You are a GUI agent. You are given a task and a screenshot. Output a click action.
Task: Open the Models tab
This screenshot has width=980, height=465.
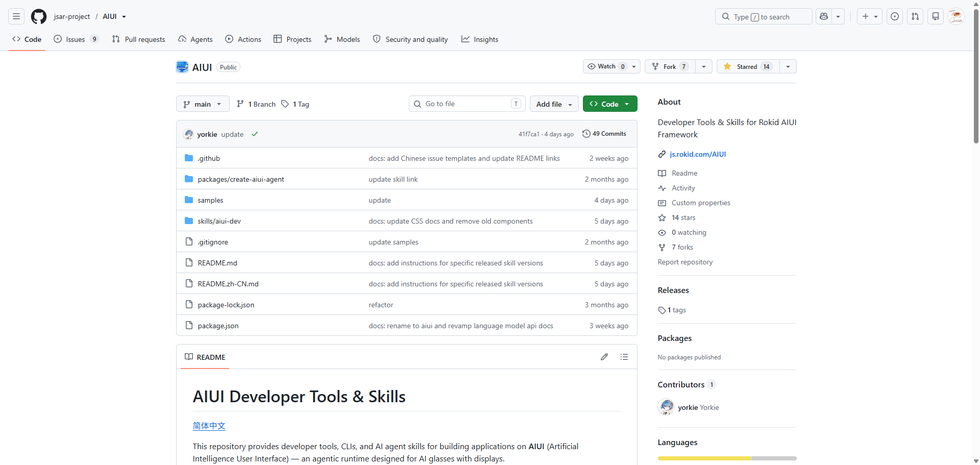(x=342, y=39)
